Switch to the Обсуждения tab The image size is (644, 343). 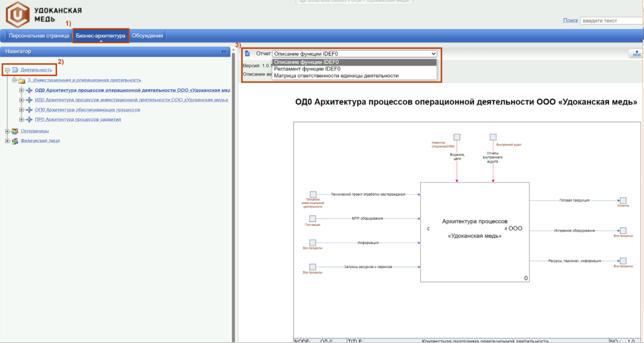tap(147, 36)
